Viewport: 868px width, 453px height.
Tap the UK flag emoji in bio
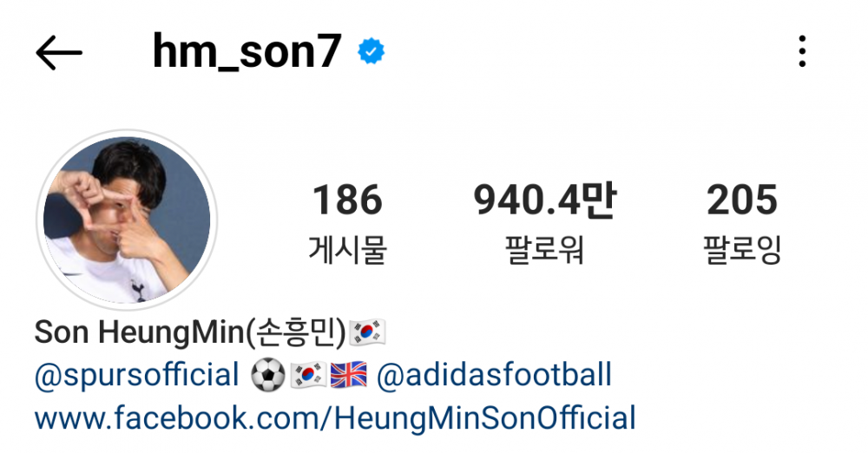pos(348,375)
